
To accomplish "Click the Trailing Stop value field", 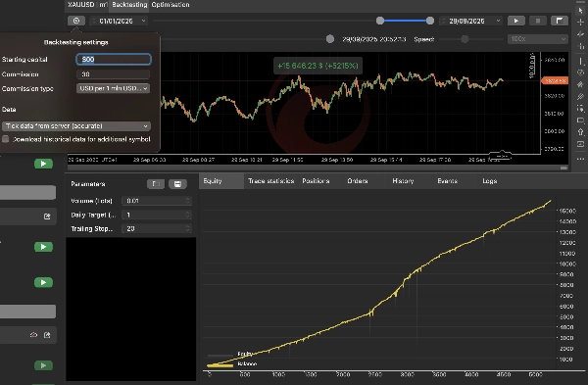I will (157, 228).
